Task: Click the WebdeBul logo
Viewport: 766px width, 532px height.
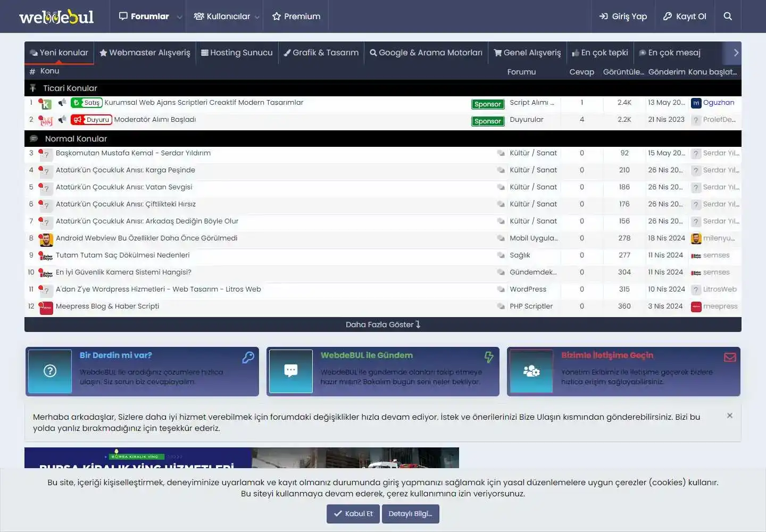Action: (x=56, y=17)
